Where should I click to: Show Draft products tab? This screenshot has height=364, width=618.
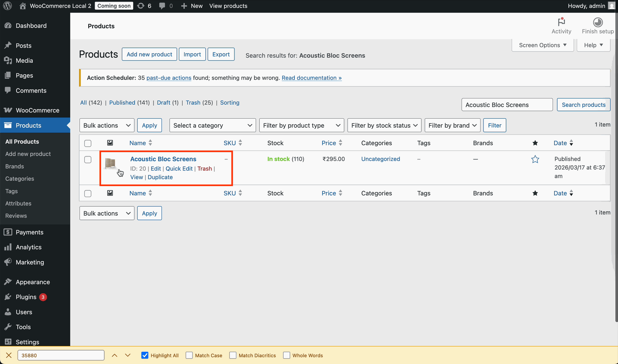(164, 103)
